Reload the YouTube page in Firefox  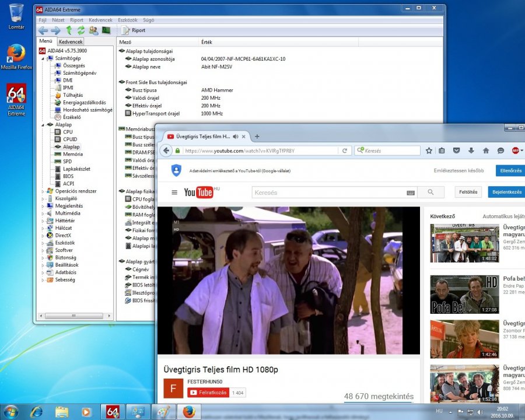(345, 150)
